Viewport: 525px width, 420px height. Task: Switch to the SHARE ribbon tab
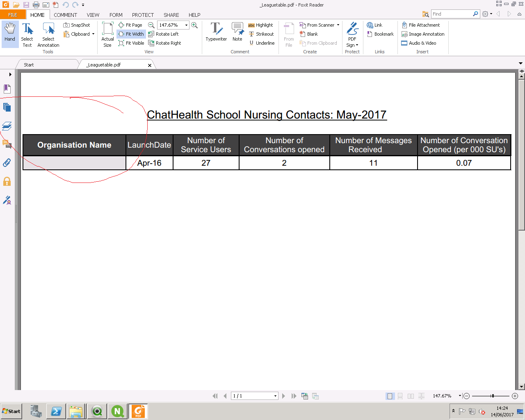[171, 15]
